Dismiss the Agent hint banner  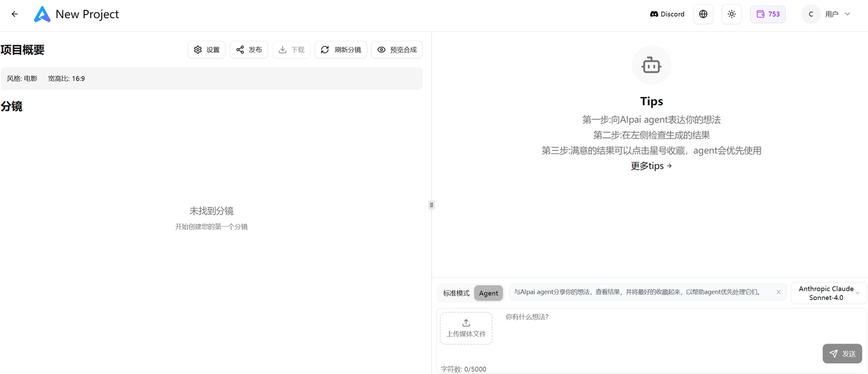(x=778, y=293)
